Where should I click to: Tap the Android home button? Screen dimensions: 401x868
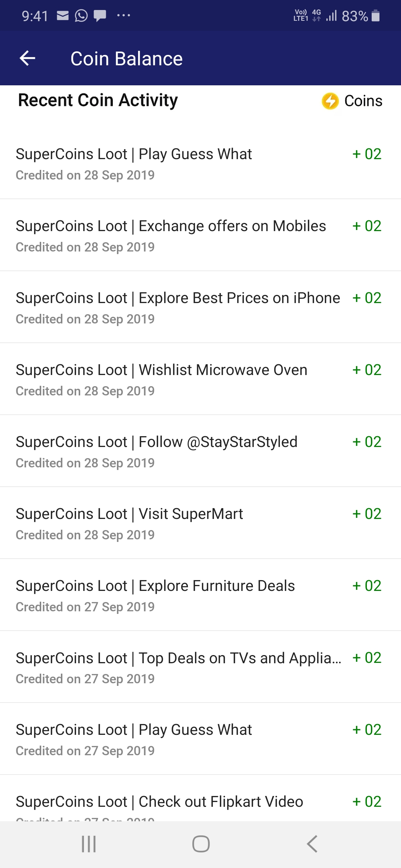click(x=201, y=844)
